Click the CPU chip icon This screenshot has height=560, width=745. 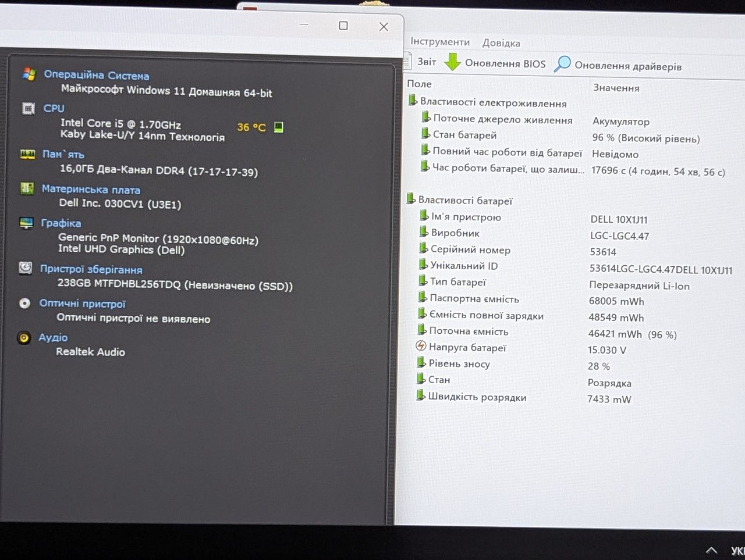click(x=29, y=108)
